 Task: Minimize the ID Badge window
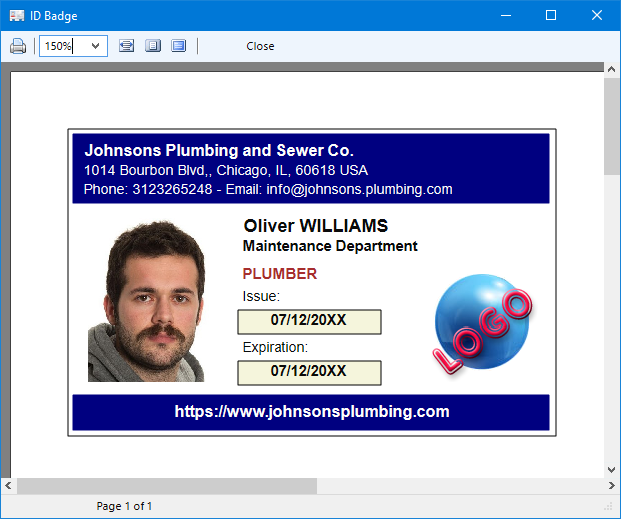[506, 15]
